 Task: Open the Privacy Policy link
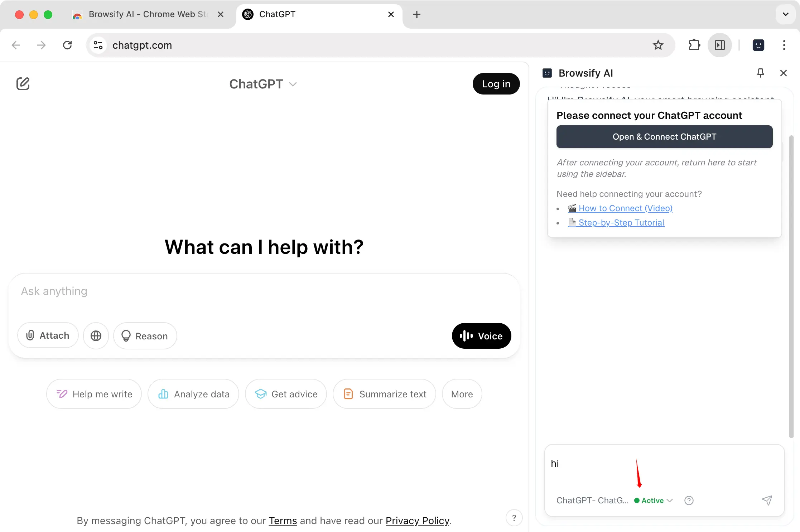[x=417, y=521]
